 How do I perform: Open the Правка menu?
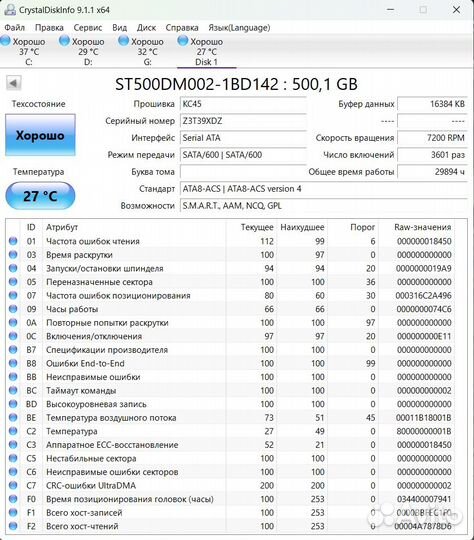pos(49,28)
